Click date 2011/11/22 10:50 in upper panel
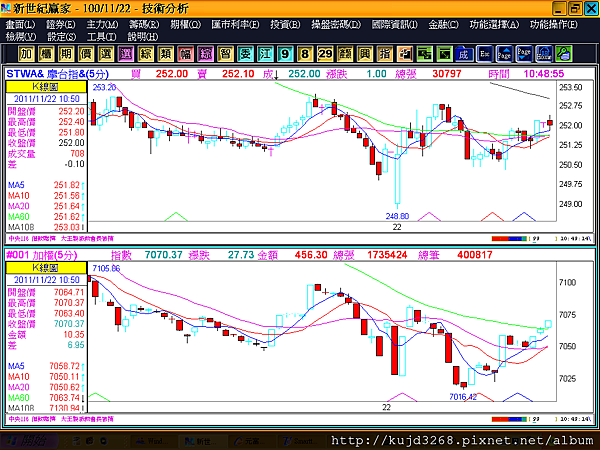The width and height of the screenshot is (600, 450). point(47,99)
